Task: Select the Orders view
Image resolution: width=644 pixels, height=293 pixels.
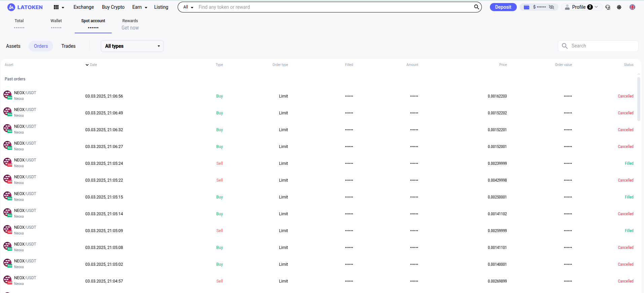Action: click(x=41, y=46)
